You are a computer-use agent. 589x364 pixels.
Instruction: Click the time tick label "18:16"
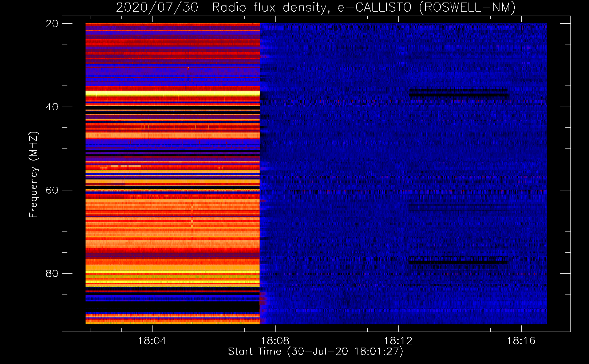coord(521,341)
